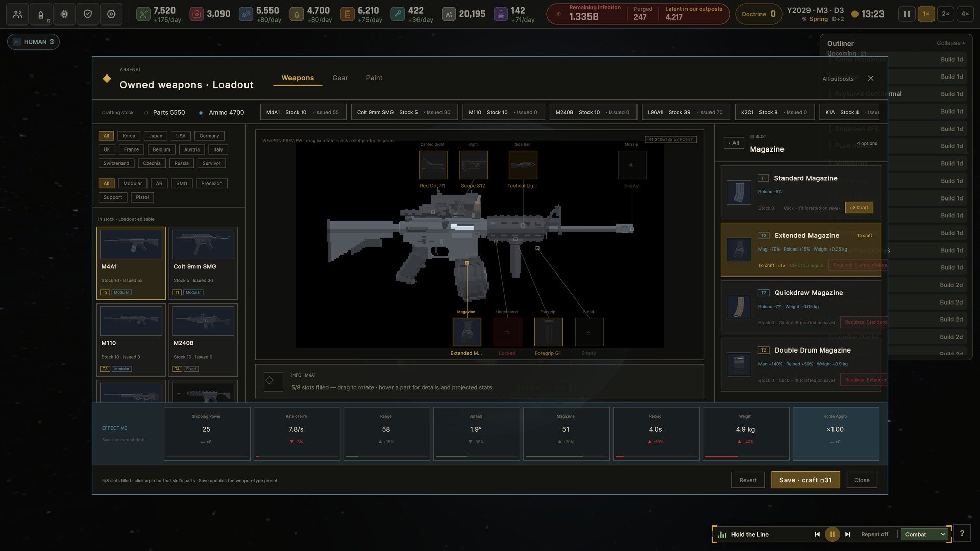Toggle the Modular weapon type filter

(x=133, y=183)
